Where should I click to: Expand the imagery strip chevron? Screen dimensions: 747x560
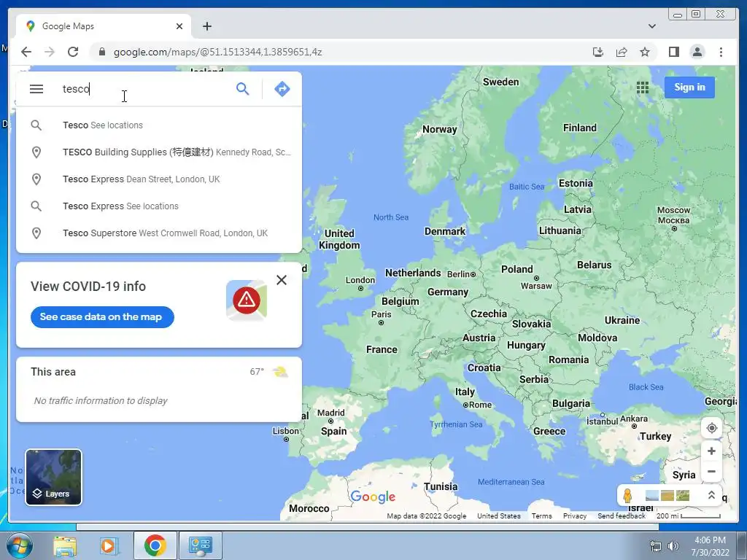711,496
